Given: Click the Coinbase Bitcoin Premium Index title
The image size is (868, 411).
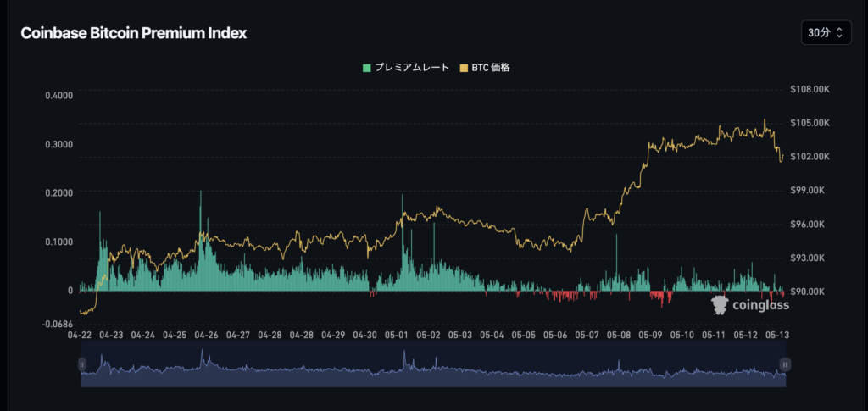Looking at the screenshot, I should [x=133, y=33].
